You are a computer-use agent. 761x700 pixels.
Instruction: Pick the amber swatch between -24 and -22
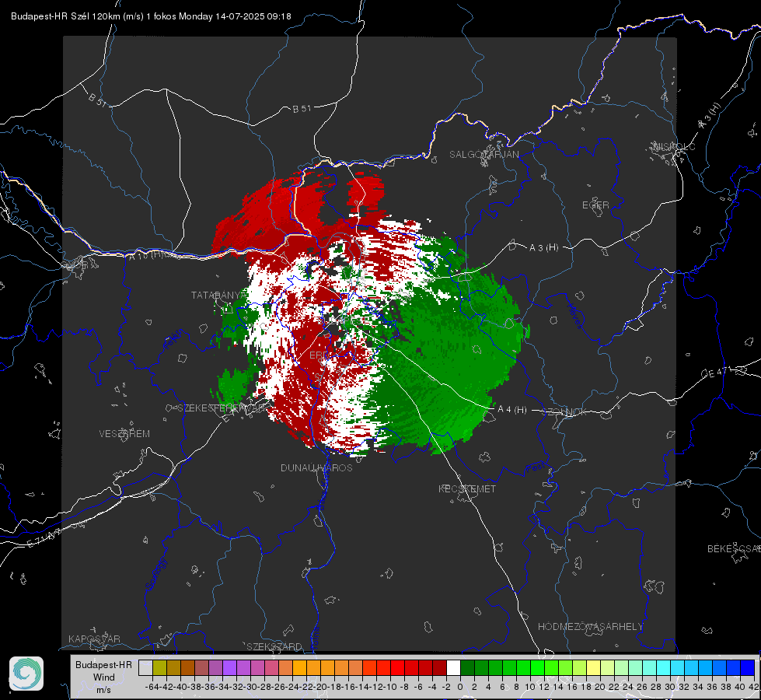[x=299, y=667]
